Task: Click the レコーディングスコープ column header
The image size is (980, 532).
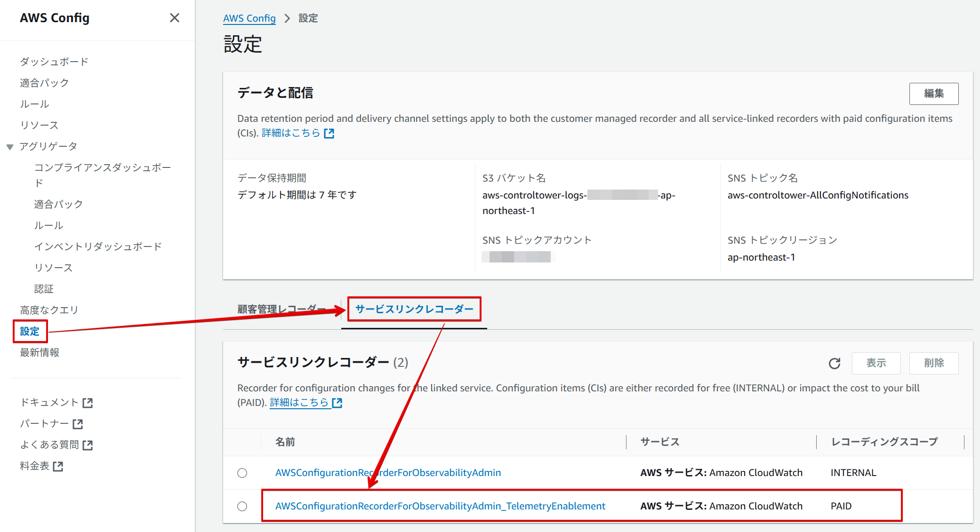Action: pyautogui.click(x=884, y=442)
